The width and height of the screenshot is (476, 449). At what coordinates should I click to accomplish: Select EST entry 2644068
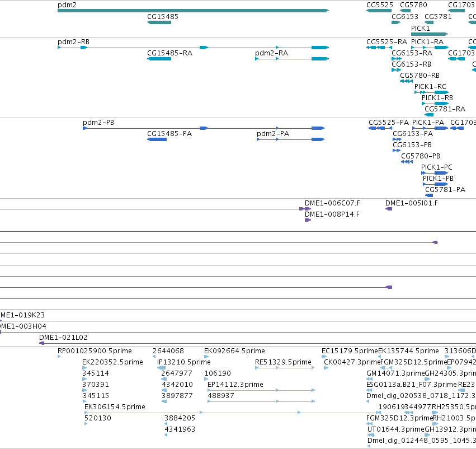coord(154,357)
